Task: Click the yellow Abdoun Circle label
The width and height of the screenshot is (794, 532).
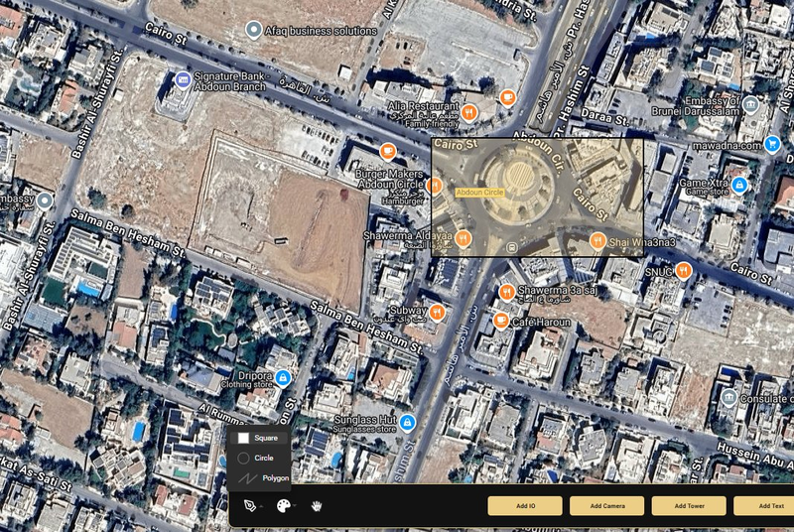Action: coord(479,193)
